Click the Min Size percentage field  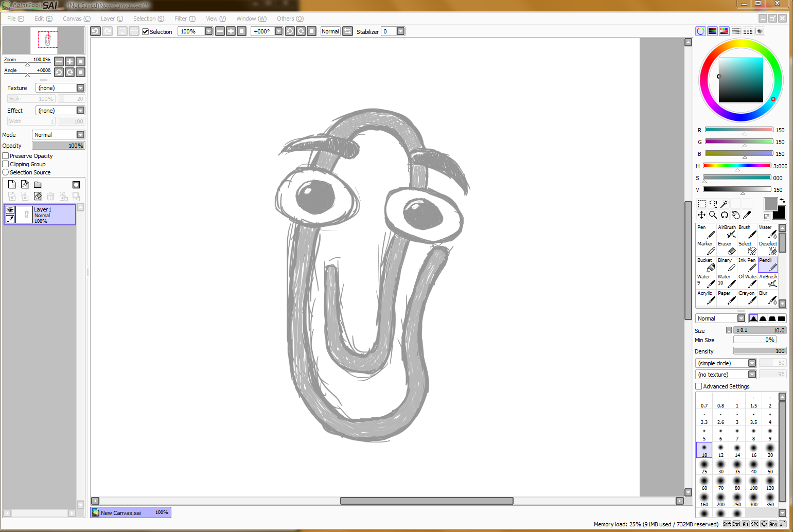click(754, 340)
